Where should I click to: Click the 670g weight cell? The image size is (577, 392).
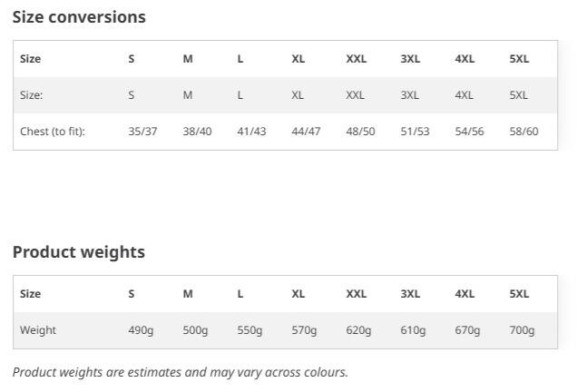[x=468, y=330]
